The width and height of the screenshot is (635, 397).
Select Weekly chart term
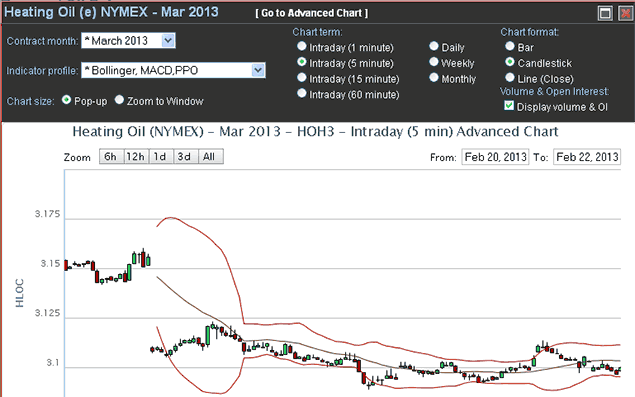[434, 62]
